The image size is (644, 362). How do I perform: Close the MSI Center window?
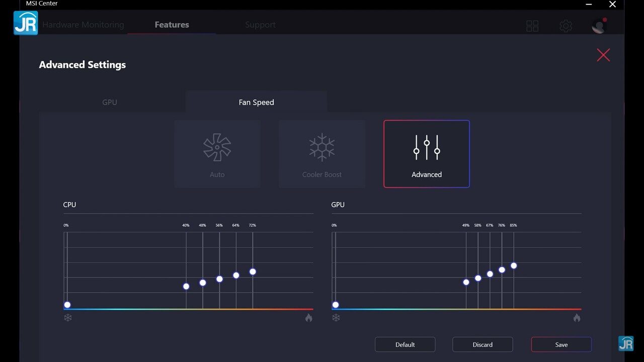coord(612,5)
